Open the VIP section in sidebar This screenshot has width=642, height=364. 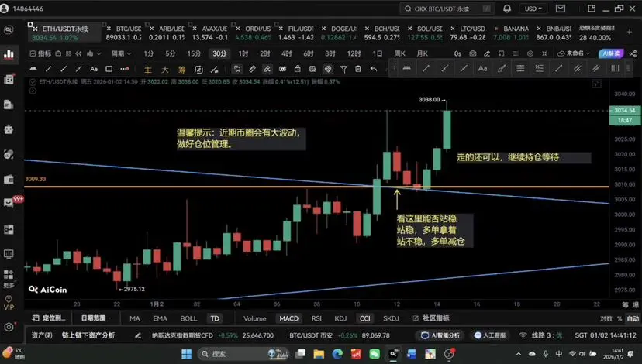tap(9, 303)
